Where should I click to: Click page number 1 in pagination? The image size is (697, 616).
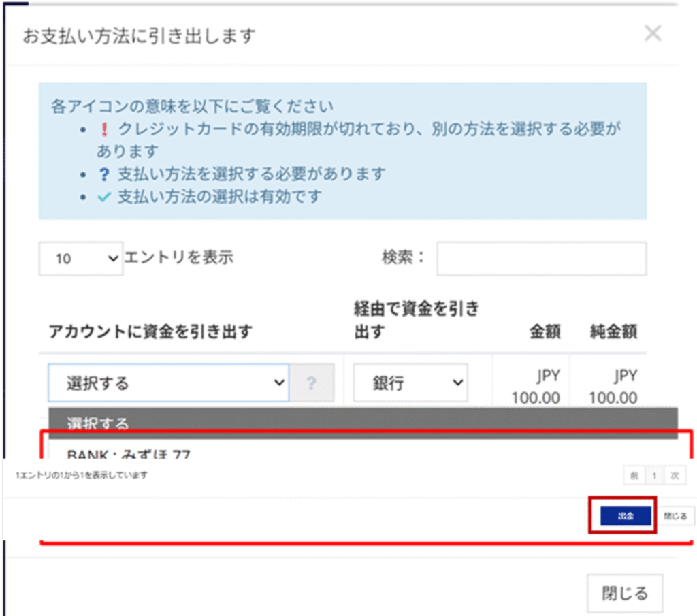655,476
